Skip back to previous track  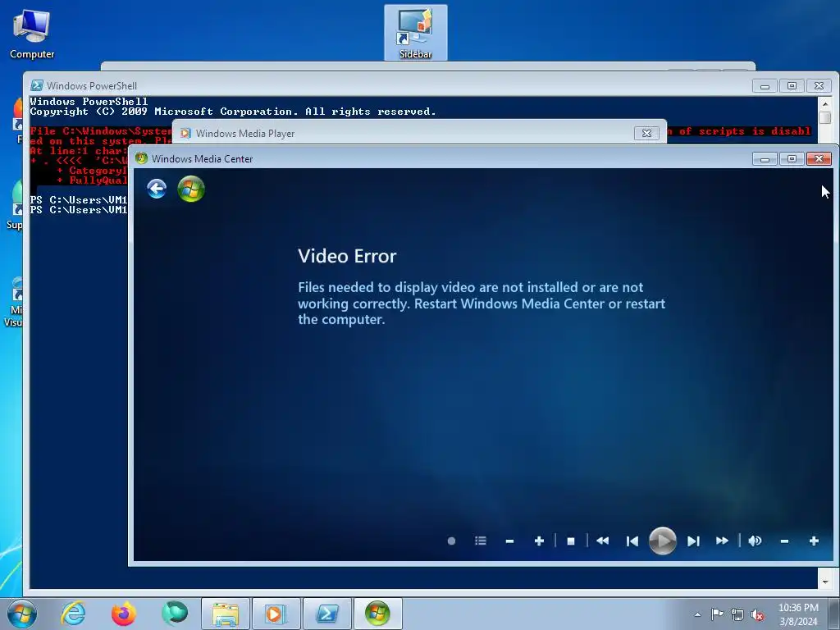pyautogui.click(x=632, y=541)
